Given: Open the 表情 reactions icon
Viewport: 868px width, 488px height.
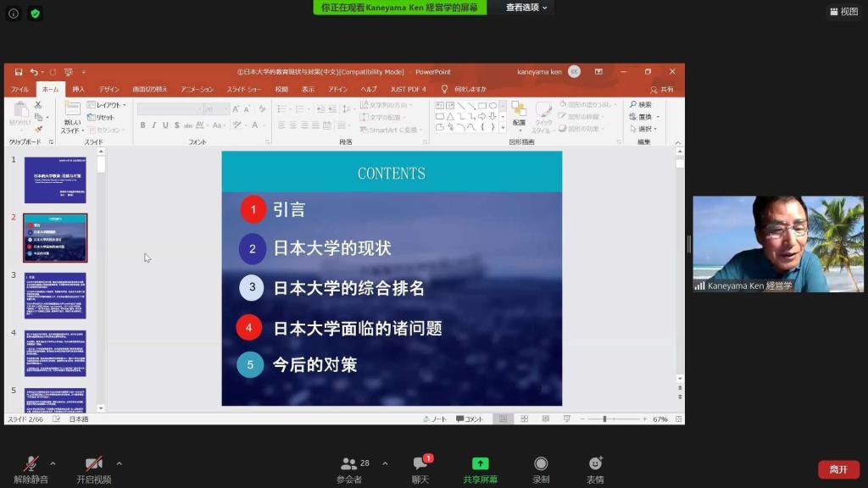Looking at the screenshot, I should pyautogui.click(x=595, y=463).
